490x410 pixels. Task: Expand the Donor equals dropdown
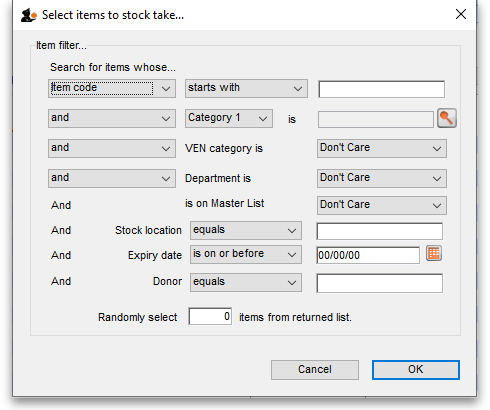[x=246, y=283]
